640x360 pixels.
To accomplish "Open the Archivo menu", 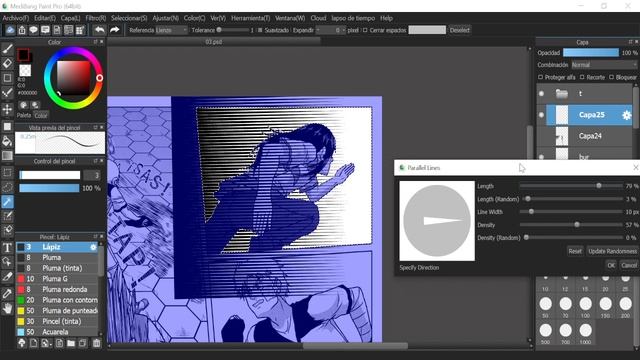I will (x=16, y=18).
